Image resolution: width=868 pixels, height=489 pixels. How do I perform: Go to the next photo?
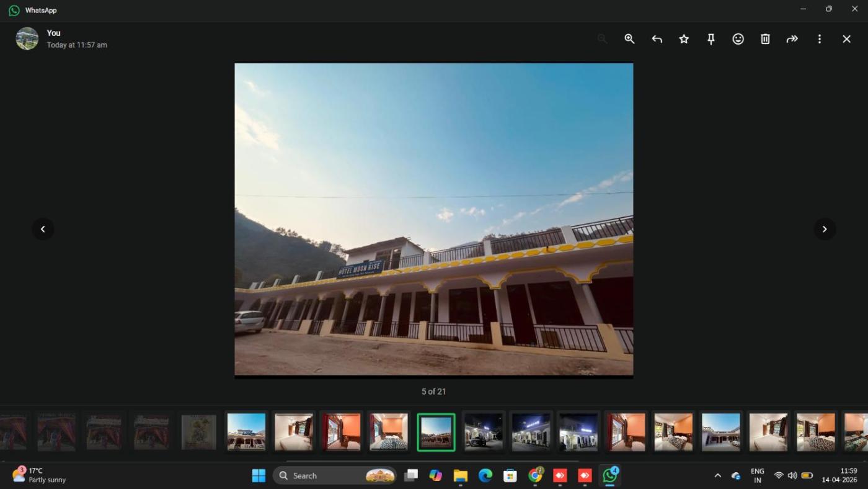tap(824, 229)
